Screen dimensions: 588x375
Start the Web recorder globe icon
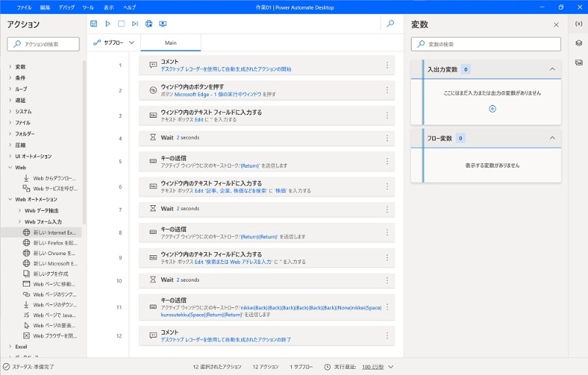148,24
